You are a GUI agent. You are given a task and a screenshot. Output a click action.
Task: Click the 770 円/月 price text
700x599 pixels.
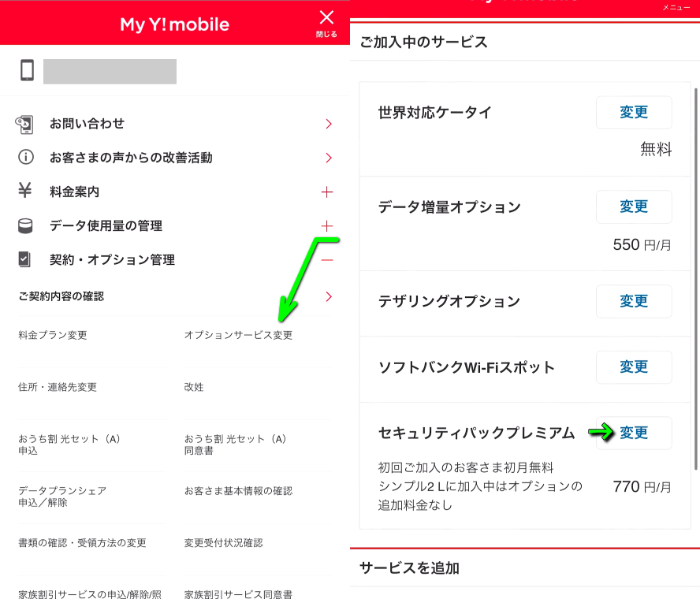642,486
